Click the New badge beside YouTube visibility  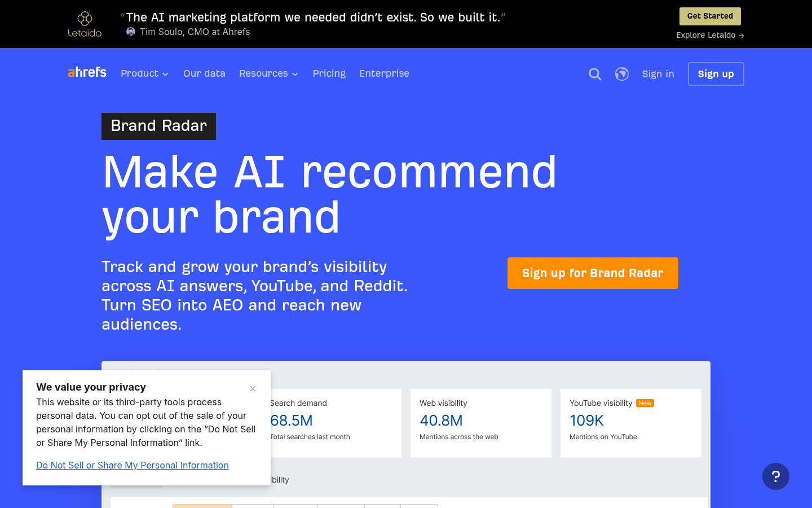pos(645,403)
